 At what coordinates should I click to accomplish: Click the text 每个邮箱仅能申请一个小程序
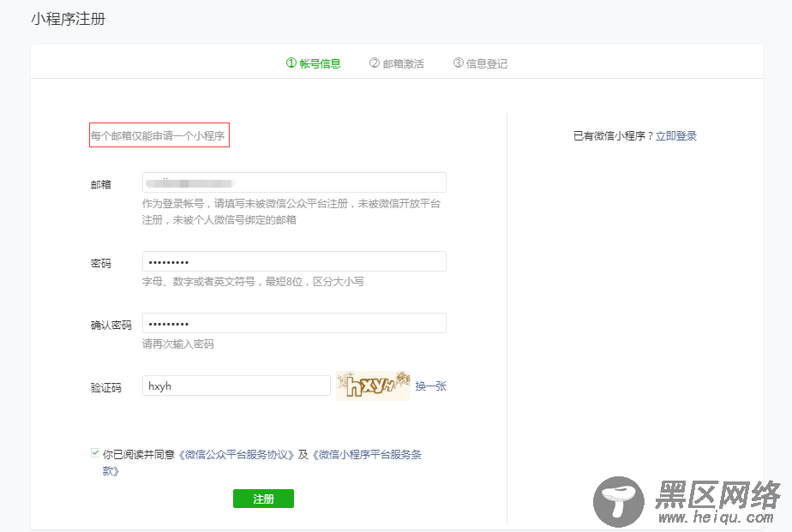(158, 135)
